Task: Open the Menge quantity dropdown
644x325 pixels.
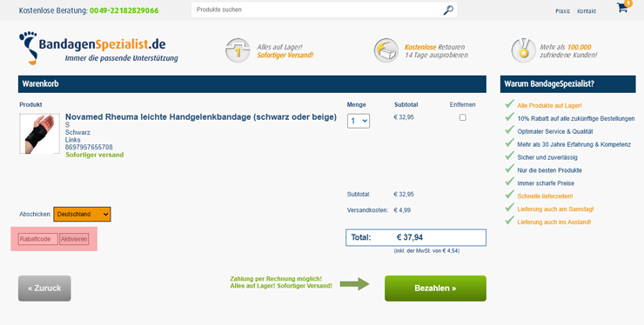Action: click(359, 121)
